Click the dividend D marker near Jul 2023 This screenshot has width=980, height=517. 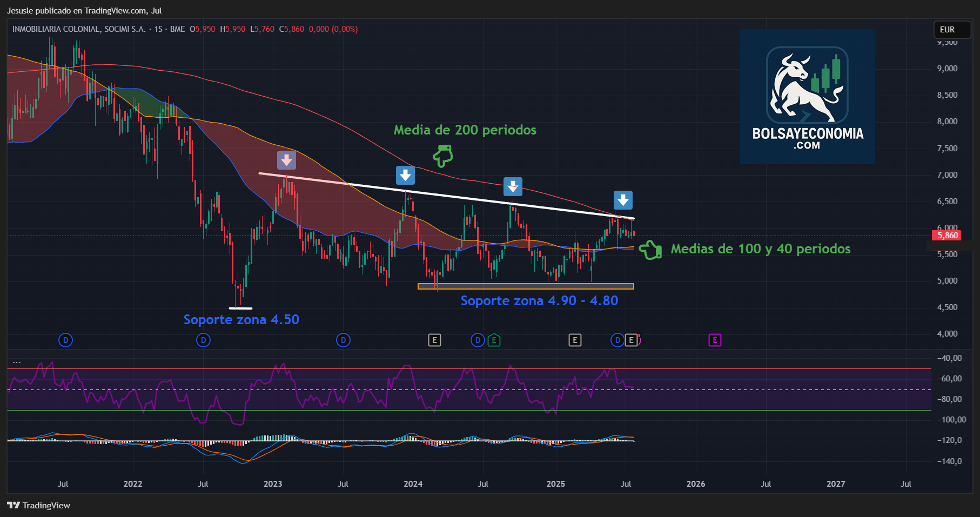click(x=343, y=340)
